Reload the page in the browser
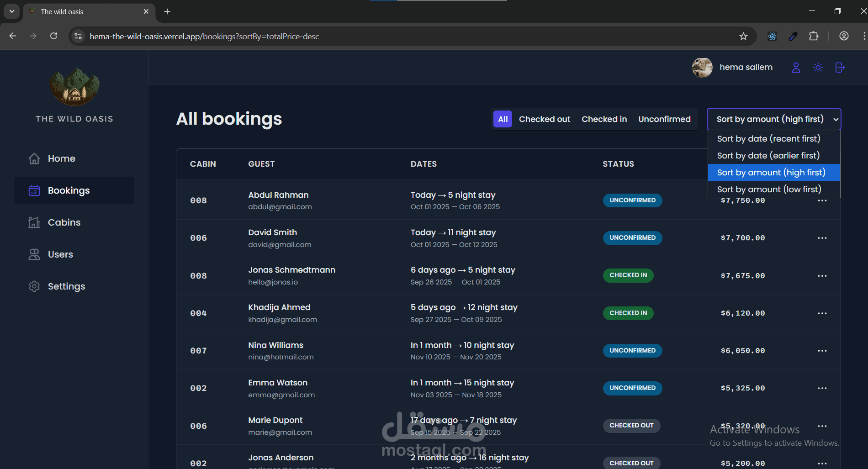Screen dimensions: 868x469 tap(53, 36)
